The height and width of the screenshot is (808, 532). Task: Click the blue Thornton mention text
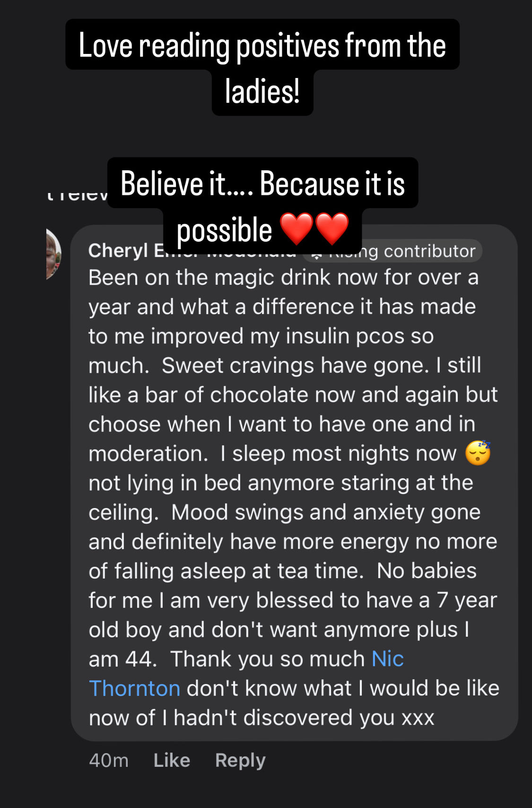(x=135, y=688)
